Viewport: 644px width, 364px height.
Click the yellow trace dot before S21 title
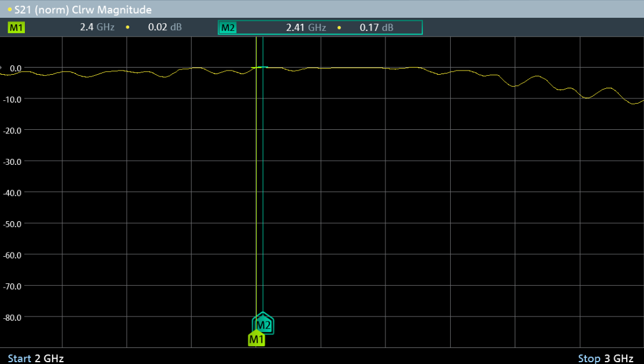coord(9,10)
